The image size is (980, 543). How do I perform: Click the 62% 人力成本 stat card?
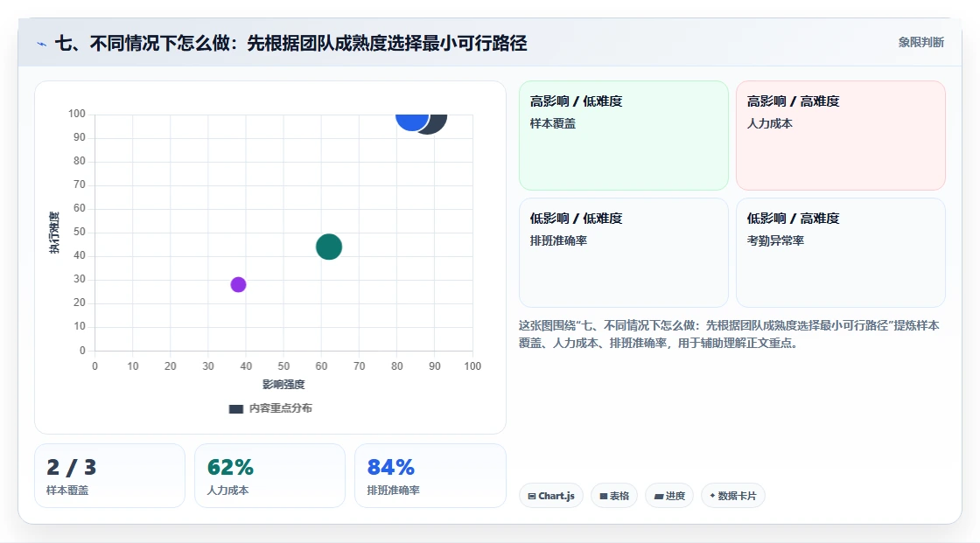pos(270,476)
